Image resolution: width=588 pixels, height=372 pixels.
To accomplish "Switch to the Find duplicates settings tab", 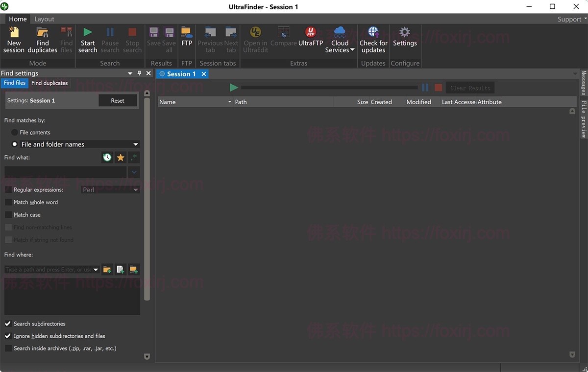I will click(49, 83).
